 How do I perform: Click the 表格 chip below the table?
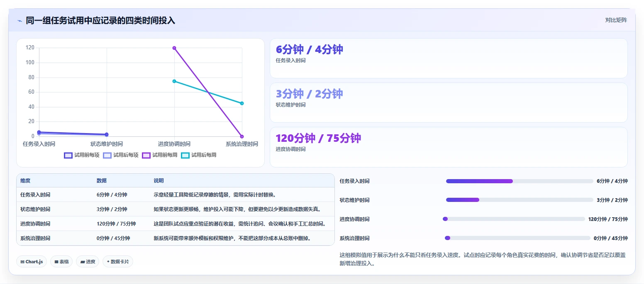point(61,262)
